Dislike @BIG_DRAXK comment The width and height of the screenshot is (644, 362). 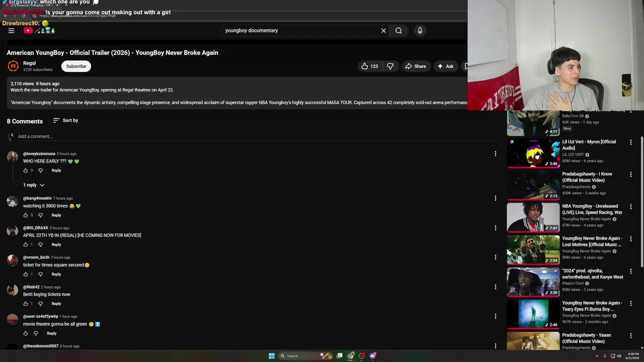(x=41, y=245)
